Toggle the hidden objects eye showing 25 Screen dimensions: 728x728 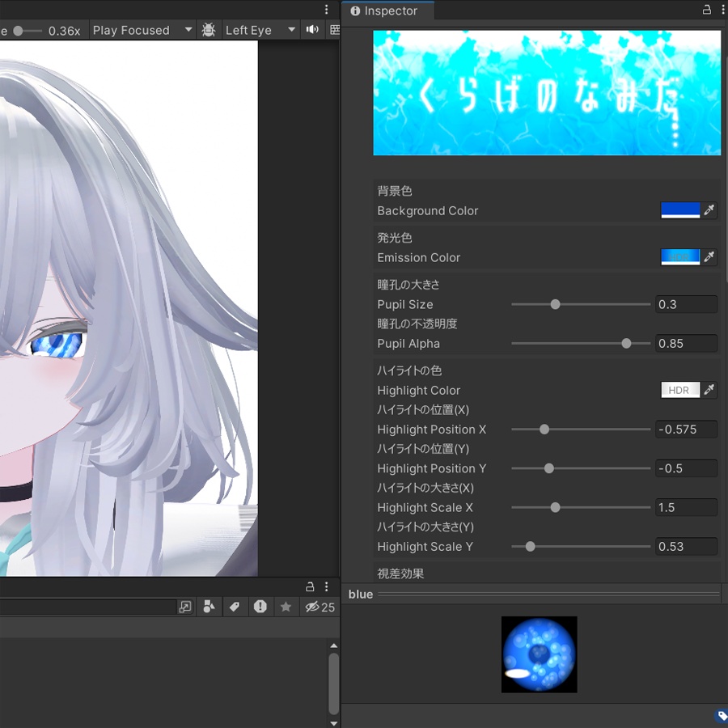[312, 607]
